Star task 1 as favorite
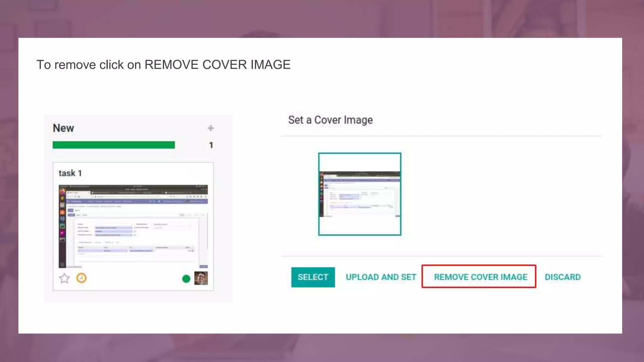Image resolution: width=644 pixels, height=362 pixels. pyautogui.click(x=64, y=278)
